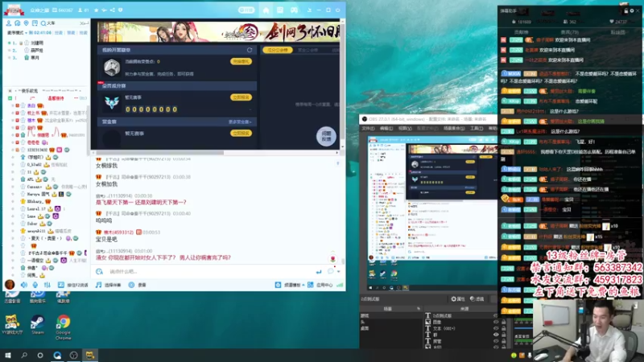This screenshot has width=644, height=362.
Task: Open 滤镜 filters in OBS
Action: (477, 298)
